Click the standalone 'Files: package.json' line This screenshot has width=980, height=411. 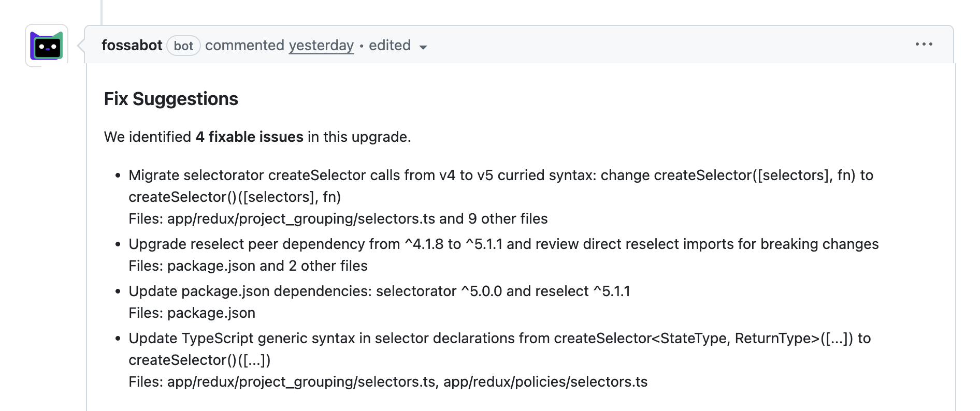[x=192, y=313]
